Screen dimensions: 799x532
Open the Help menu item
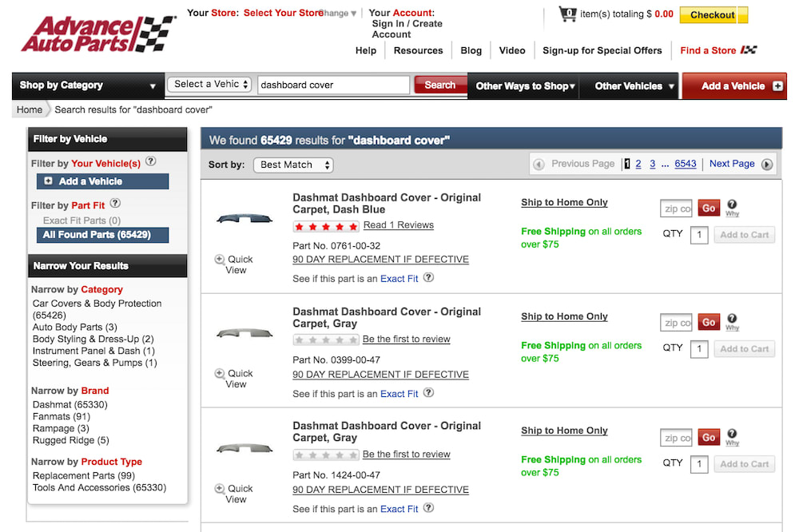pyautogui.click(x=366, y=50)
